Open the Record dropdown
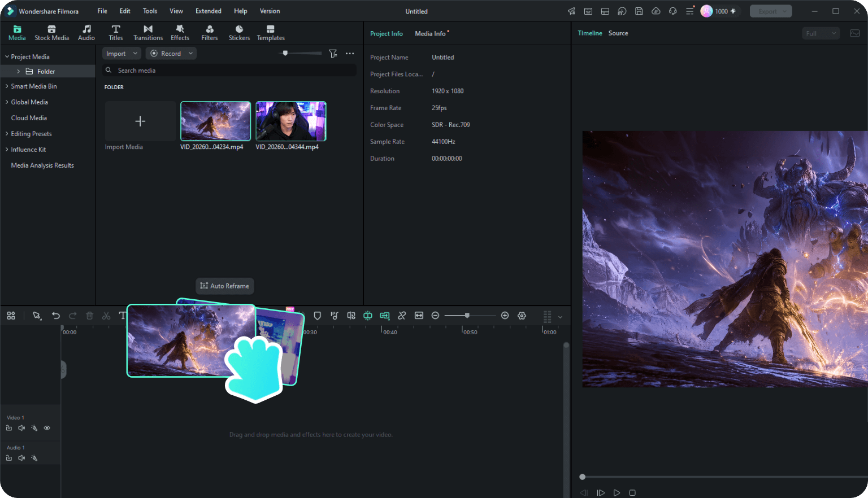 (171, 53)
